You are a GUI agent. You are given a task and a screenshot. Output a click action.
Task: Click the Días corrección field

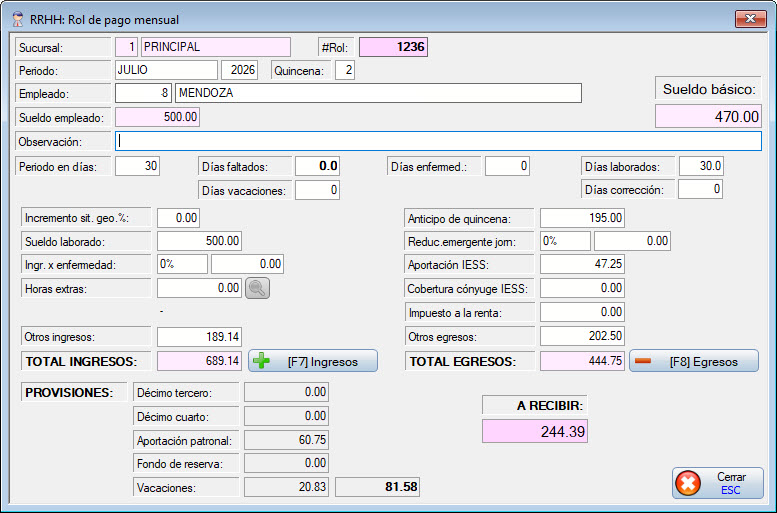click(700, 189)
